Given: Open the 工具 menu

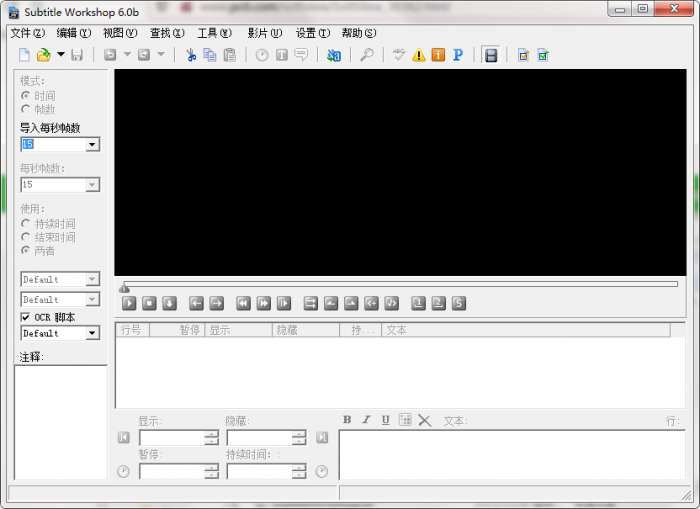Looking at the screenshot, I should [x=215, y=33].
